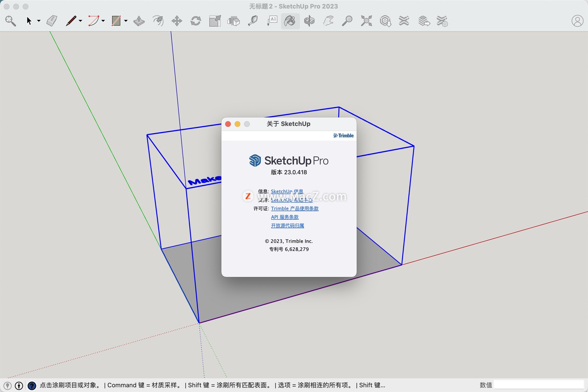Screen dimensions: 588x392
Task: Click the active Paint Bucket tool
Action: coord(290,21)
